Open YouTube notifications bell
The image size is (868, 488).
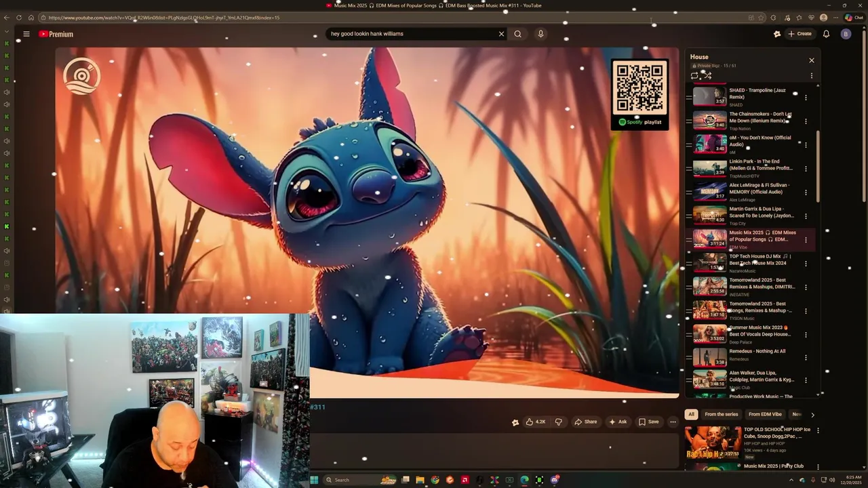click(x=826, y=34)
